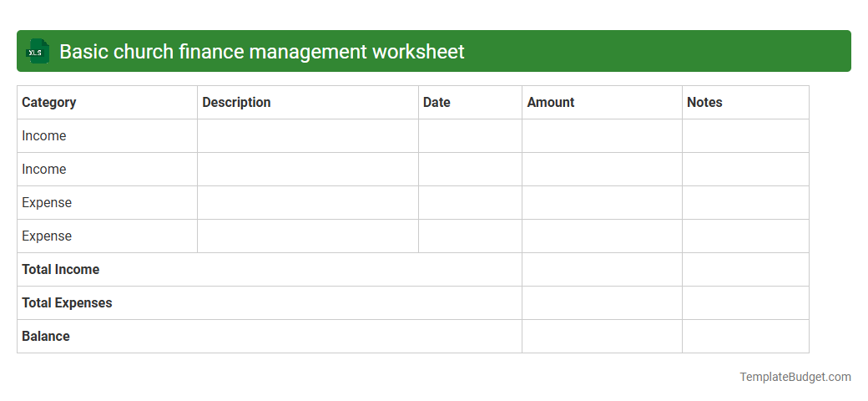
Task: Click the Notes cell in Total Expenses row
Action: pos(745,303)
